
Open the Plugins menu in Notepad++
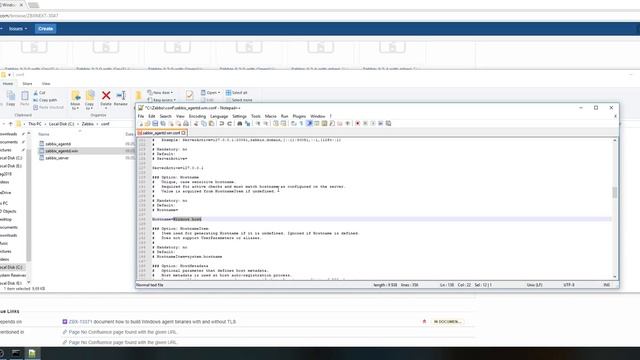point(299,116)
